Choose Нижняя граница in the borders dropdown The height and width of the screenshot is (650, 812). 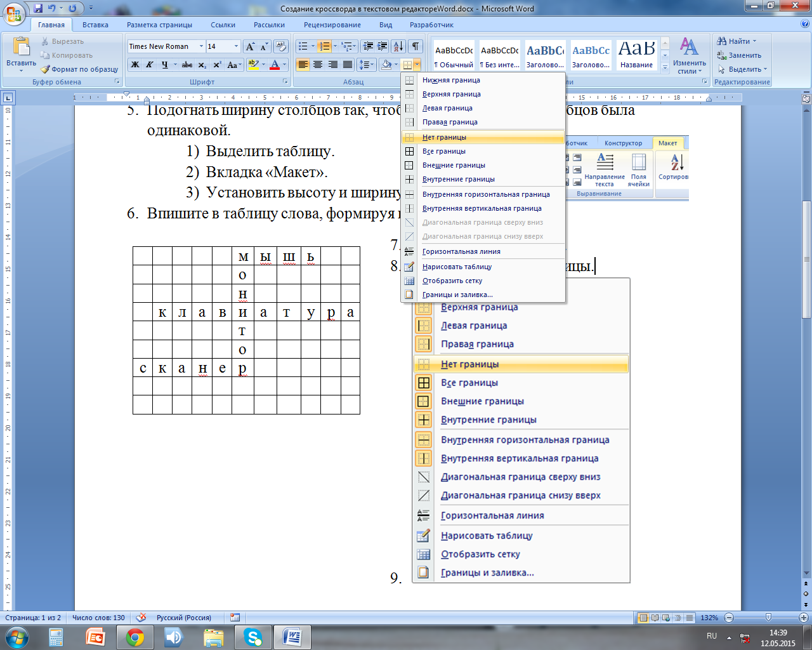point(483,80)
